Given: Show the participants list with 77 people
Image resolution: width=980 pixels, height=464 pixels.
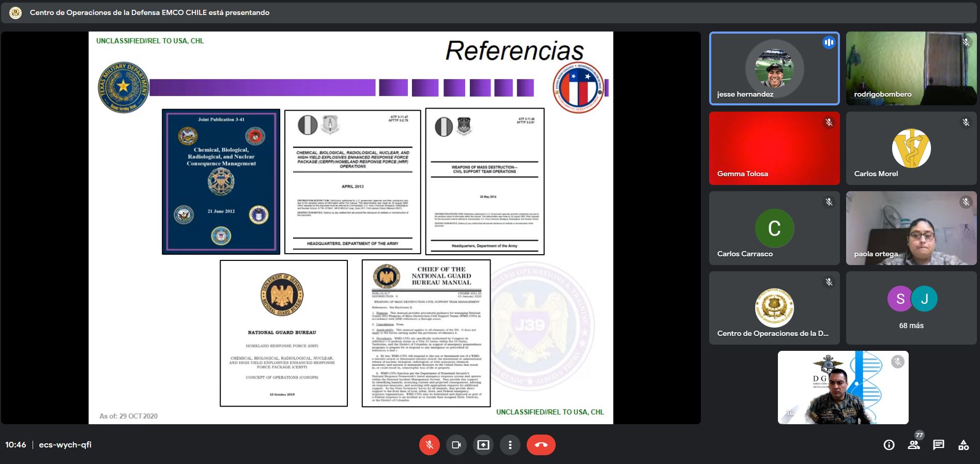Looking at the screenshot, I should click(913, 445).
